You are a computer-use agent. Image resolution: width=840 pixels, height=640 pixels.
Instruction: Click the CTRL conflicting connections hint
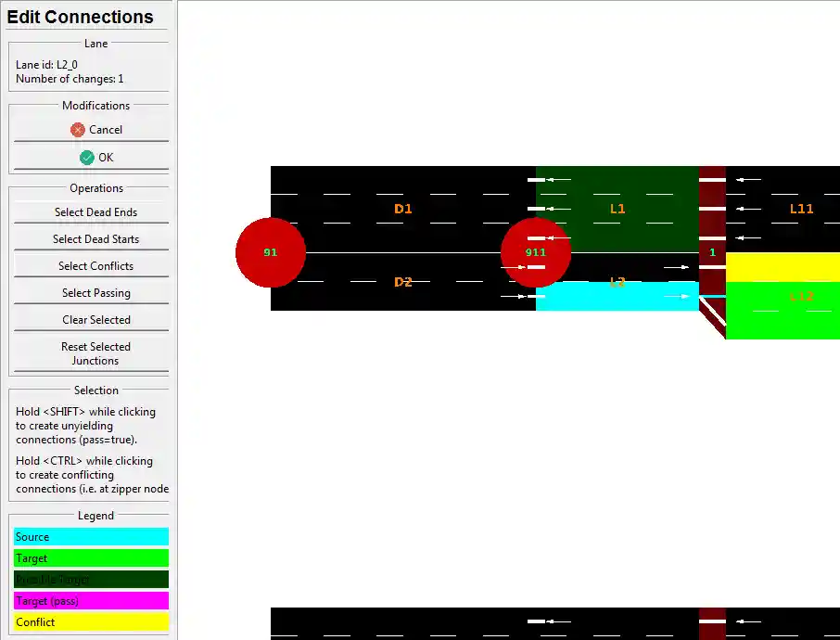tap(92, 475)
